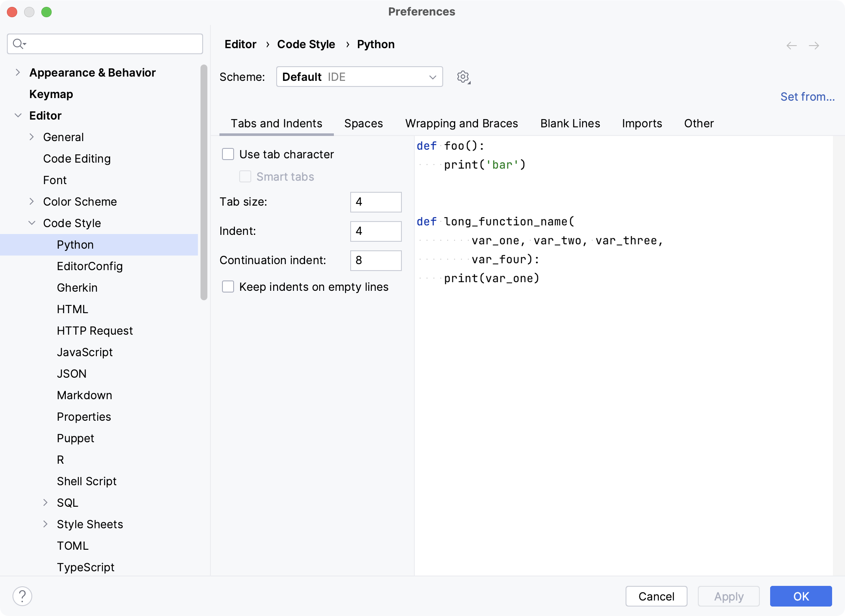Enable Smart tabs checkbox
This screenshot has height=616, width=845.
point(246,176)
